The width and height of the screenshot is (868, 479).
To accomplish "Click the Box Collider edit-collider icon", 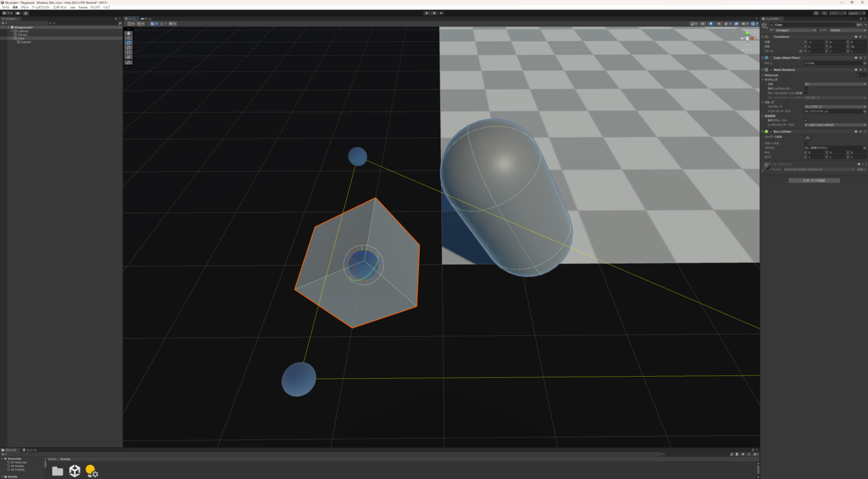I will [808, 137].
